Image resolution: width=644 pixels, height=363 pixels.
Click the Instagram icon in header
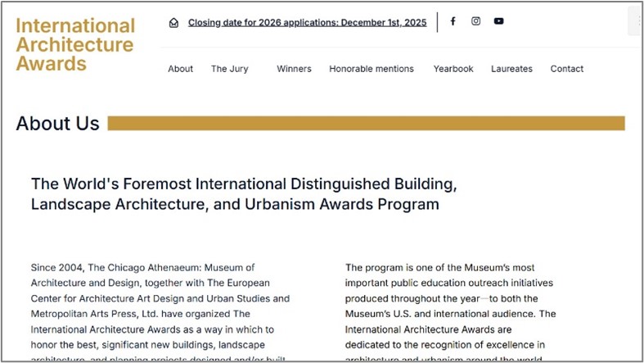(x=475, y=21)
